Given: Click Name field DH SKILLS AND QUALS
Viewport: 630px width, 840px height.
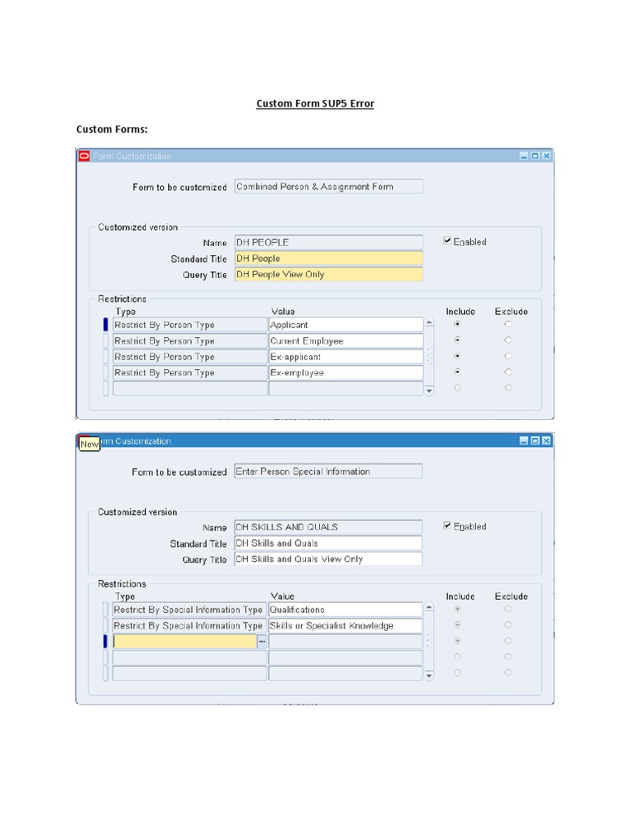Looking at the screenshot, I should coord(328,527).
